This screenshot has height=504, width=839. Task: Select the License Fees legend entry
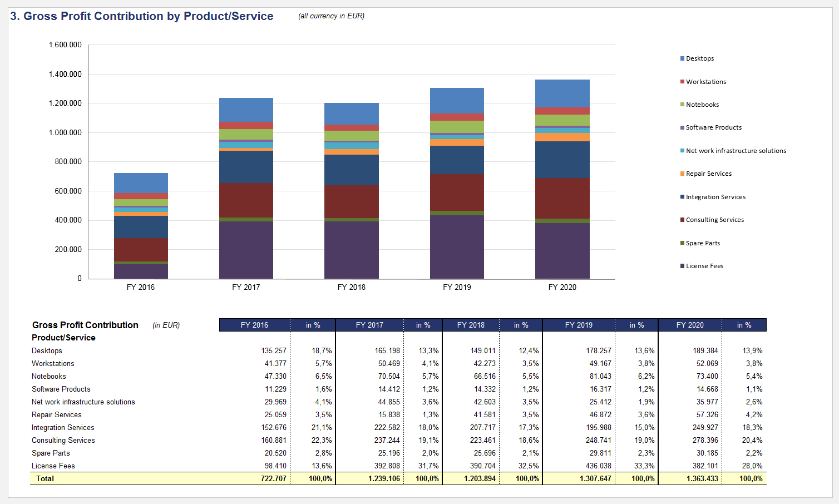click(x=704, y=266)
